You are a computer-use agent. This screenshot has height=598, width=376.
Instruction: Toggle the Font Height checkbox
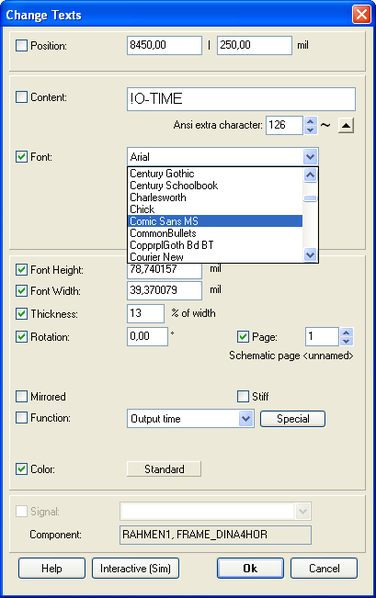coord(21,270)
